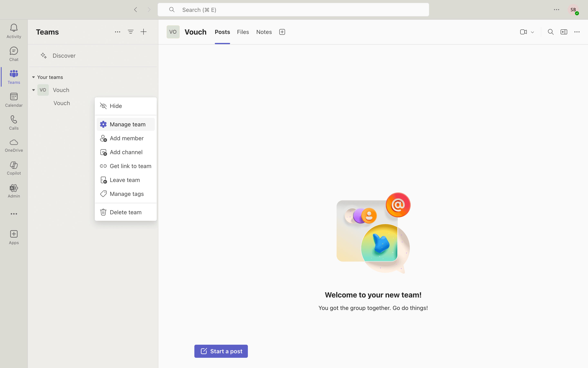The height and width of the screenshot is (368, 588).
Task: Open OneDrive from the sidebar
Action: (14, 146)
